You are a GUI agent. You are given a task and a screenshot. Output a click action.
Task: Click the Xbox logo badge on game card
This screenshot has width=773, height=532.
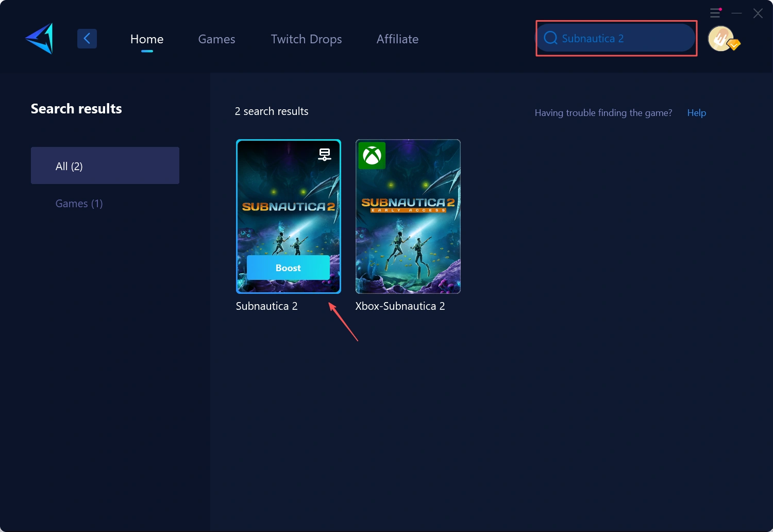(x=372, y=155)
